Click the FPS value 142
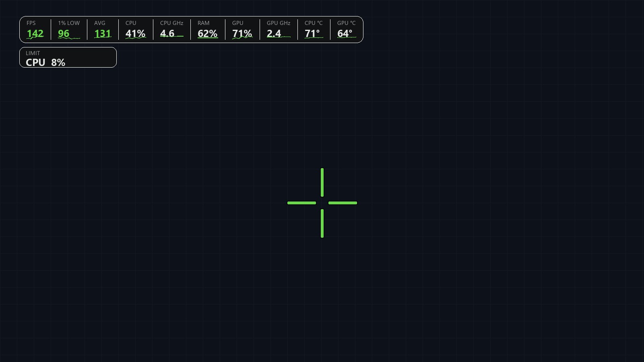 (35, 34)
